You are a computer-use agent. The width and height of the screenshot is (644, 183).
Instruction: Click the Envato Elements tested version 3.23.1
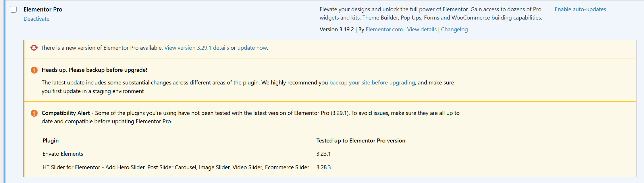click(x=323, y=154)
